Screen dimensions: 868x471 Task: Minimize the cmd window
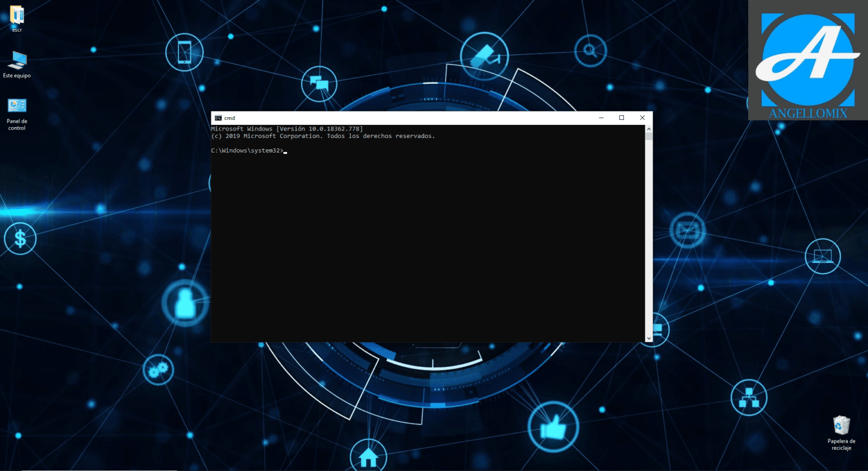pos(601,118)
